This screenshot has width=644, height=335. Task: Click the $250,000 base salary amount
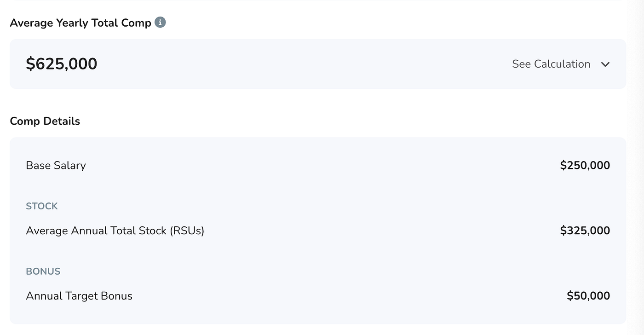[585, 165]
